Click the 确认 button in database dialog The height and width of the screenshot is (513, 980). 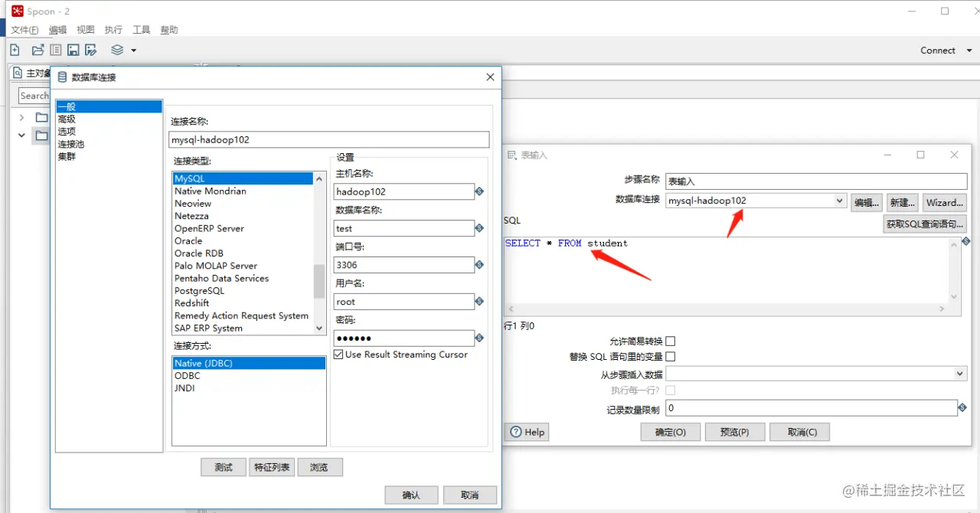tap(411, 495)
